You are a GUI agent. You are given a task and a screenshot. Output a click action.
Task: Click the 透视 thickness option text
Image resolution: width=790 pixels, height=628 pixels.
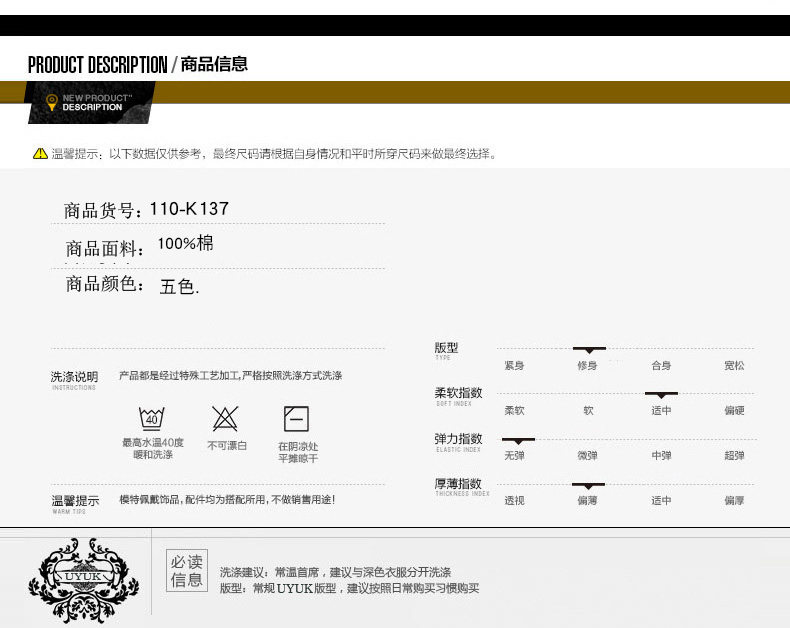pyautogui.click(x=514, y=500)
